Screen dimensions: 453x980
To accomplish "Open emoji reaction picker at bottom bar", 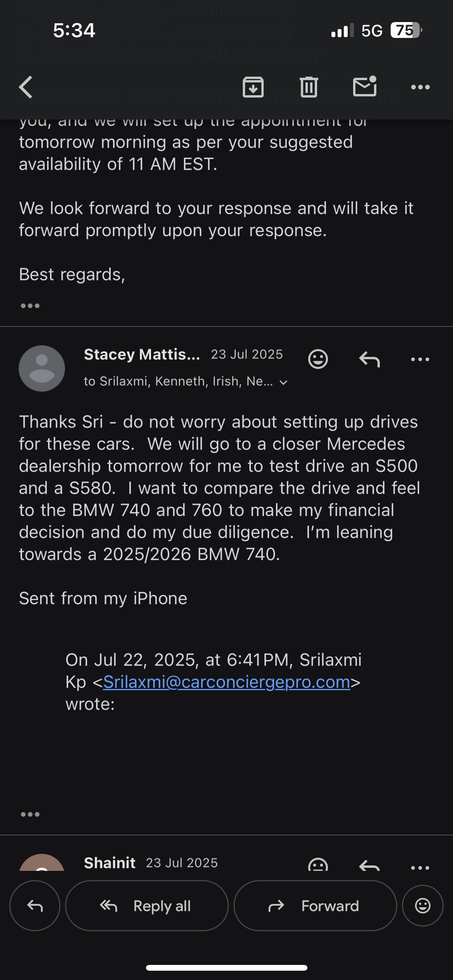I will point(422,906).
